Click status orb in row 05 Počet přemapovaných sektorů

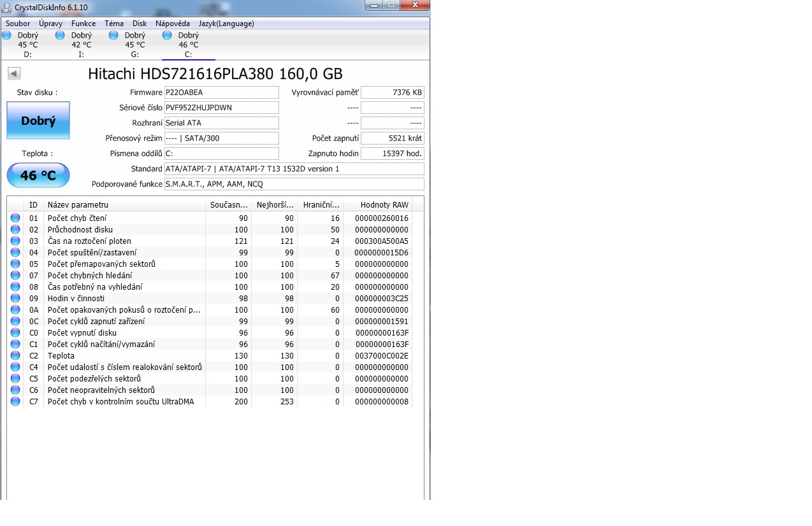coord(15,264)
